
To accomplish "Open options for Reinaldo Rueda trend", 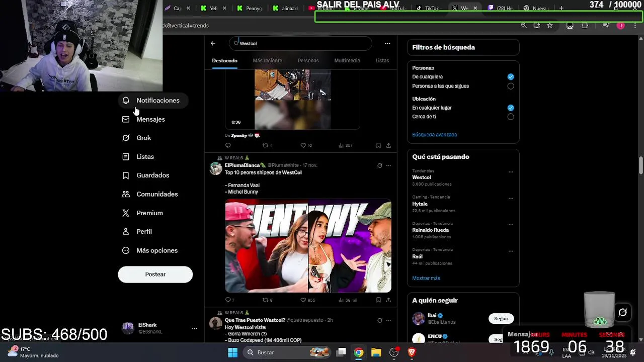I will click(x=511, y=225).
